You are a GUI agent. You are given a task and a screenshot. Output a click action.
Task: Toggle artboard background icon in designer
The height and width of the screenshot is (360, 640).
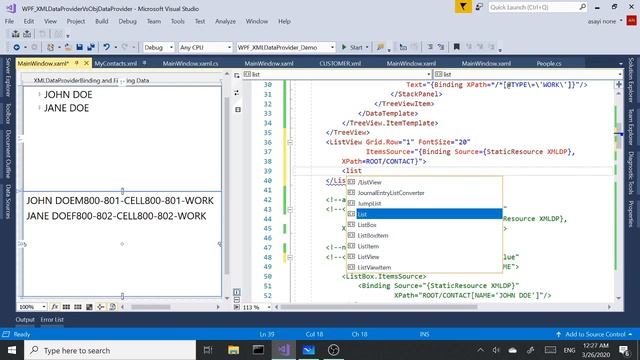(x=89, y=307)
